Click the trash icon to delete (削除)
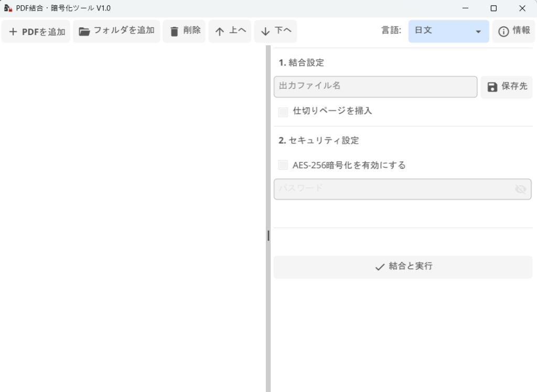The width and height of the screenshot is (537, 392). click(175, 31)
